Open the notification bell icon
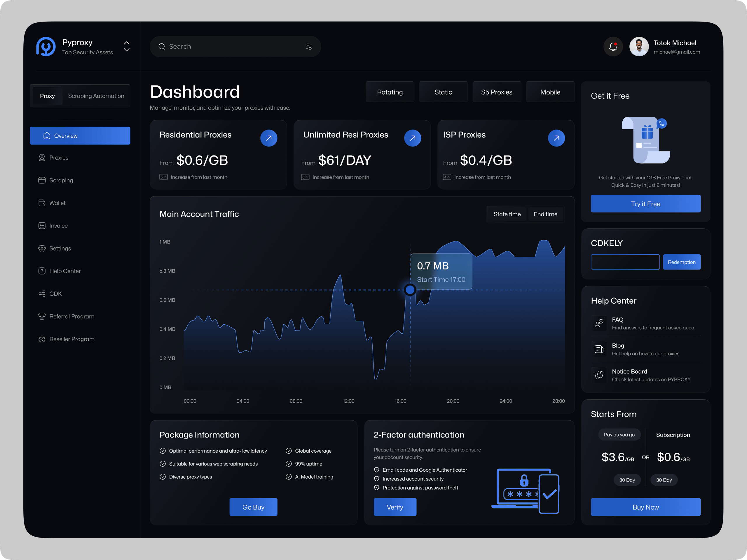This screenshot has width=747, height=560. coord(613,47)
